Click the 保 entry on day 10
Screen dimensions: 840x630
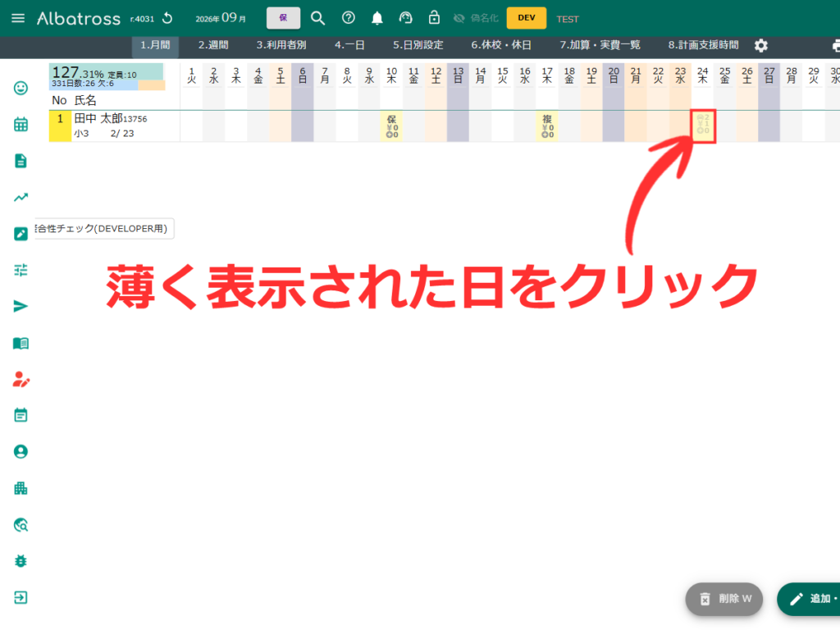[391, 126]
